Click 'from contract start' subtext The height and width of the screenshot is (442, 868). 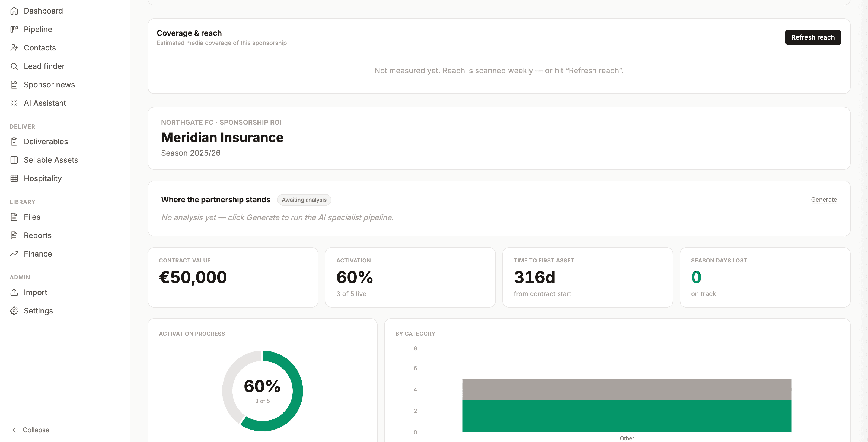coord(542,294)
